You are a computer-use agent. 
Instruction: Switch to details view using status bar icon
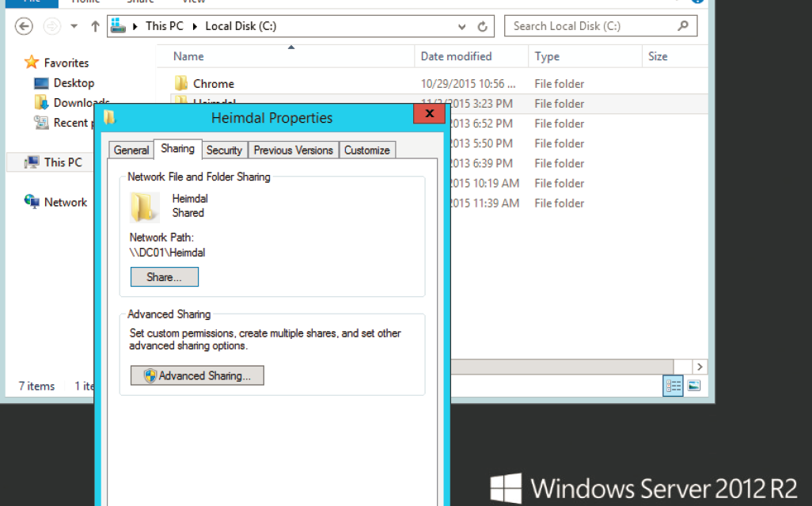(673, 386)
